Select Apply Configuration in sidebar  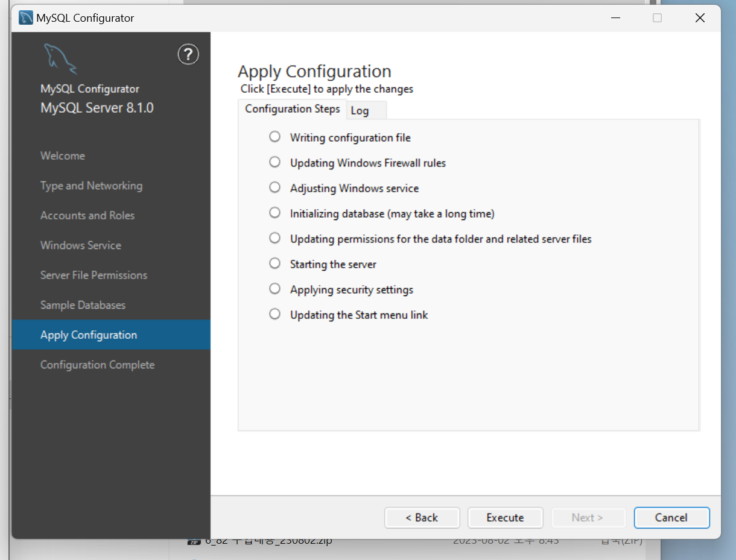111,335
